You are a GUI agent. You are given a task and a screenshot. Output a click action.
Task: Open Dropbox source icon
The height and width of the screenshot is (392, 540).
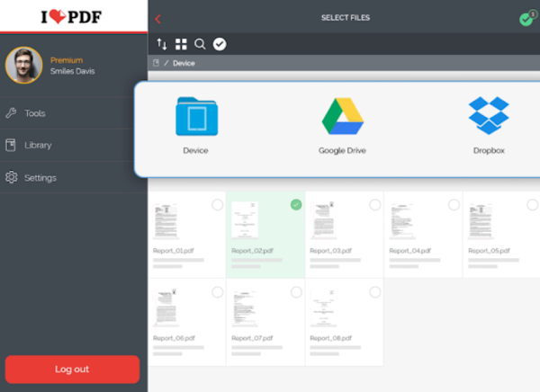pos(489,115)
